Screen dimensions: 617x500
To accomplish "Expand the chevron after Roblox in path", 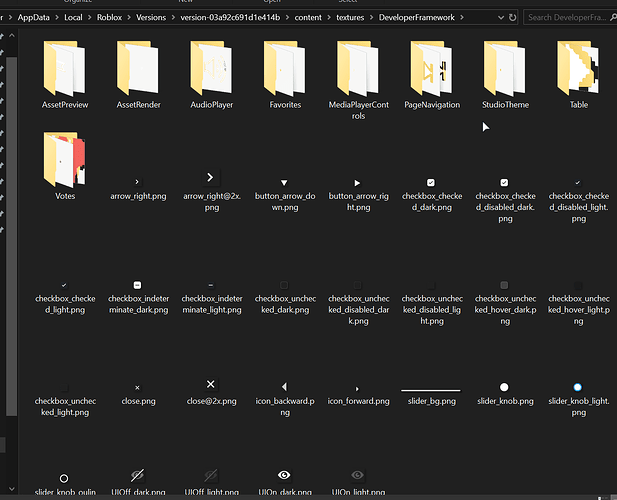I will 129,18.
